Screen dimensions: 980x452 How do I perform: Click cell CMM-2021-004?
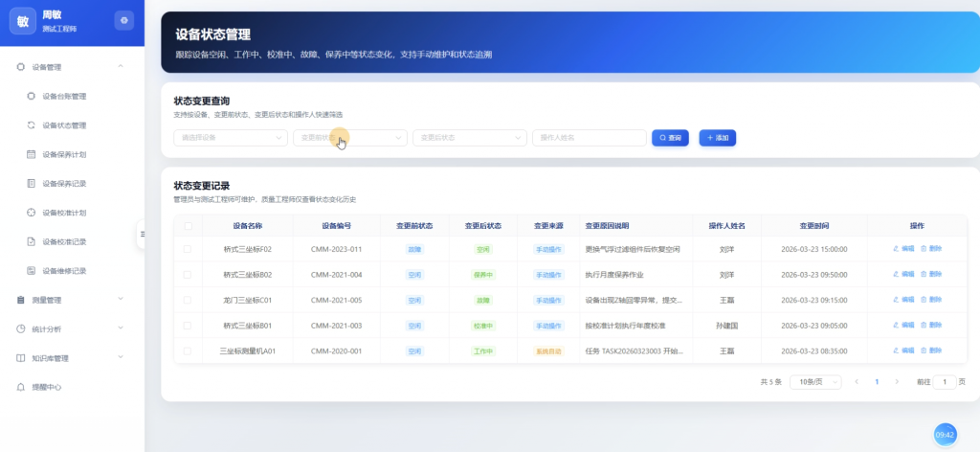[x=336, y=275]
